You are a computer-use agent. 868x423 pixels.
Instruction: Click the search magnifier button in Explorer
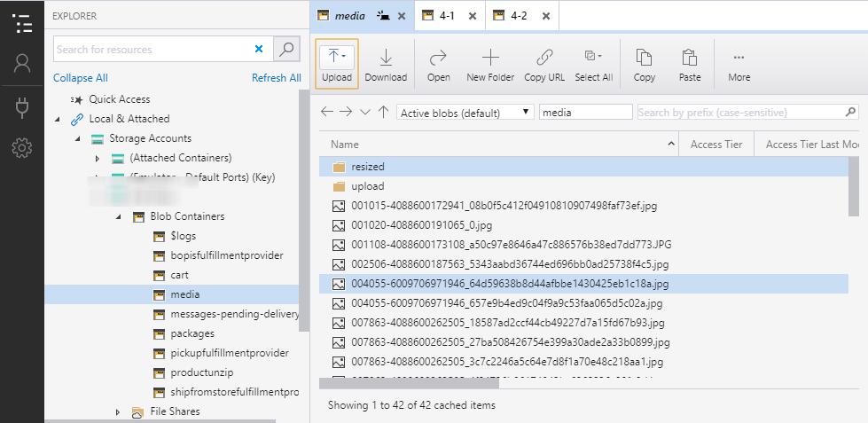[286, 49]
